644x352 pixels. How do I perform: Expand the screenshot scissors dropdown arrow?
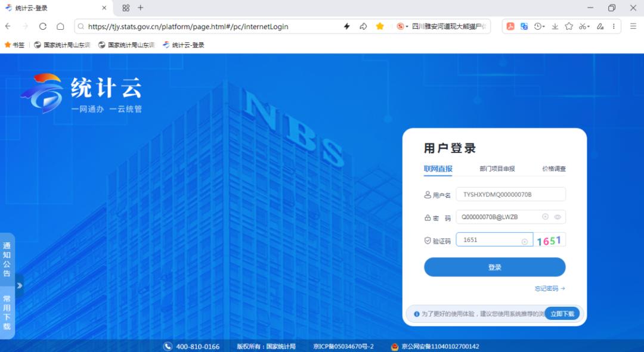pos(589,27)
